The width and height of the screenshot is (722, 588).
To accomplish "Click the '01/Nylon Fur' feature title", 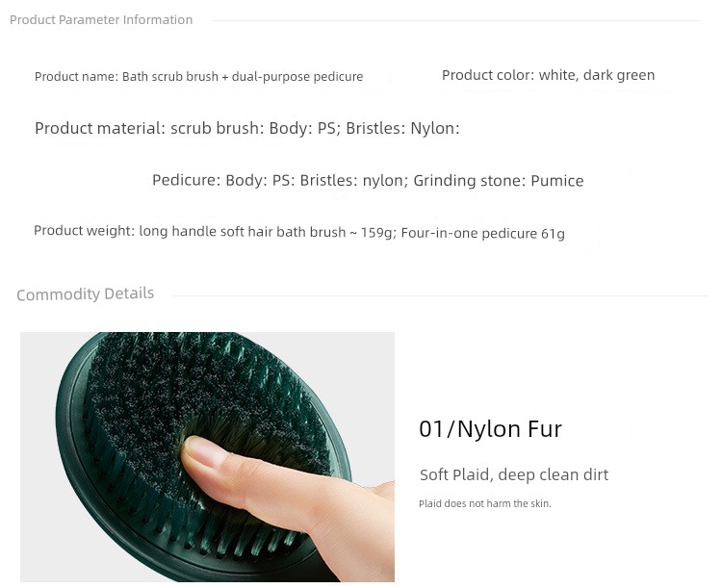I will coord(490,429).
